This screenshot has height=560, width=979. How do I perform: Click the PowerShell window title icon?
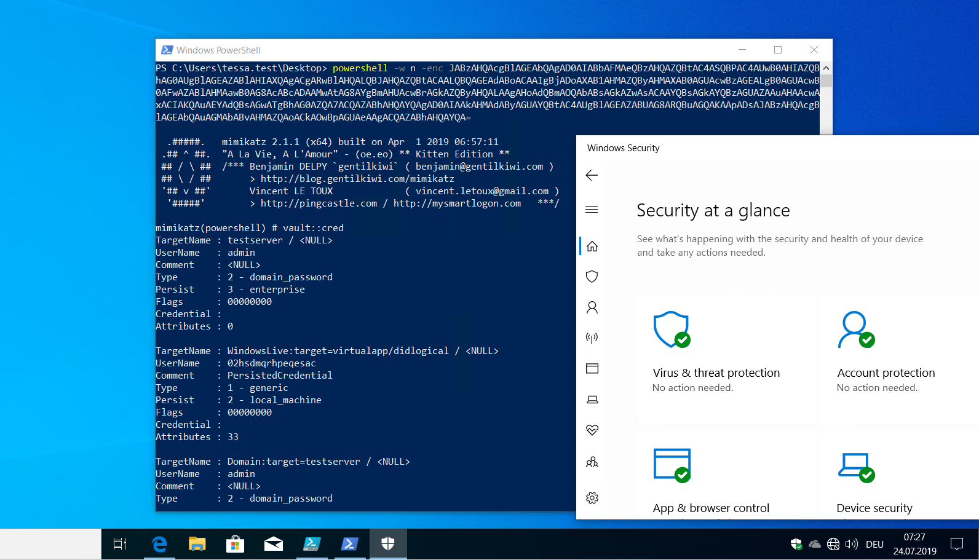click(x=167, y=50)
